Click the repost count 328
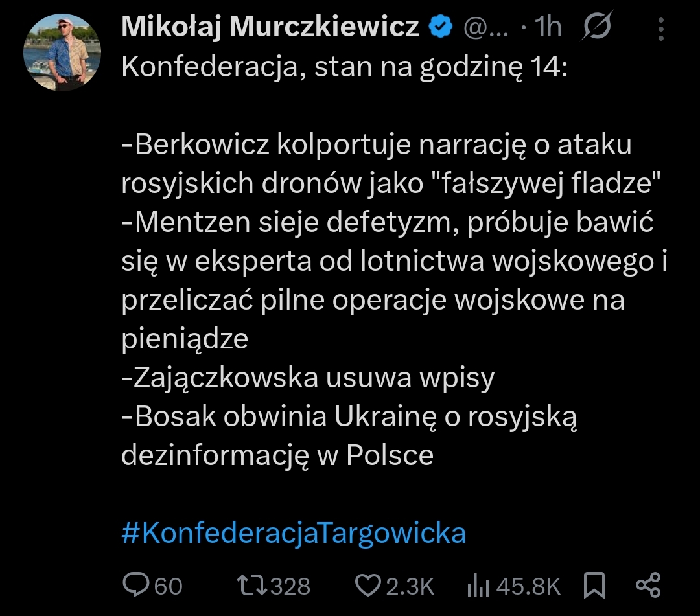This screenshot has height=616, width=700. click(290, 586)
